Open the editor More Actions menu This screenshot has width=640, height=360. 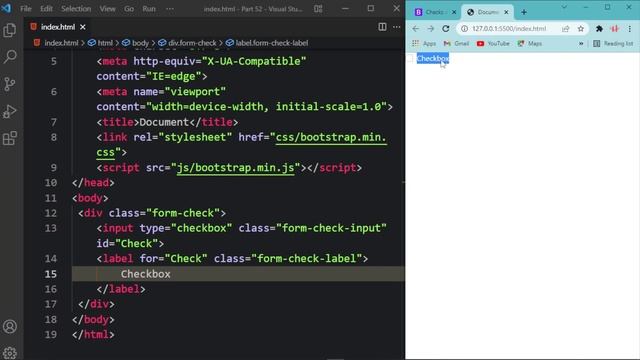tap(396, 27)
